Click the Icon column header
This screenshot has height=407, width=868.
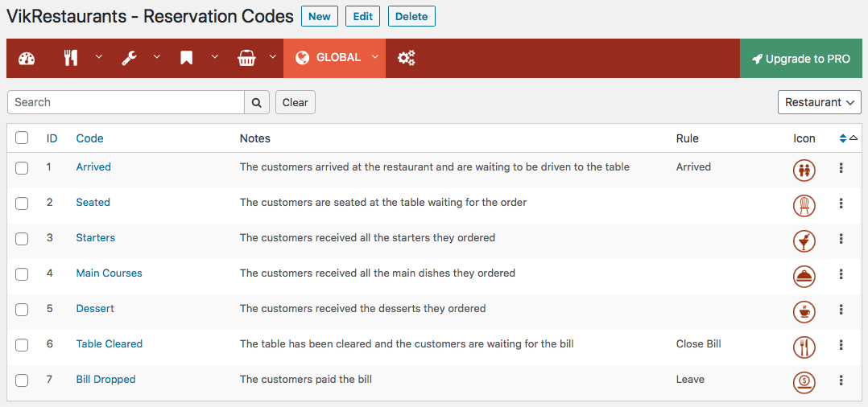(804, 138)
